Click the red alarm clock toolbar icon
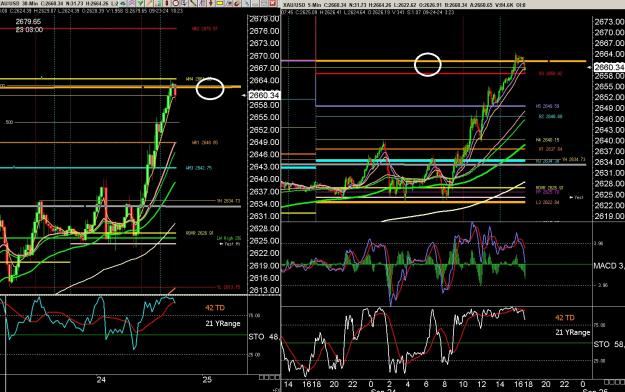This screenshot has width=625, height=392. [175, 3]
